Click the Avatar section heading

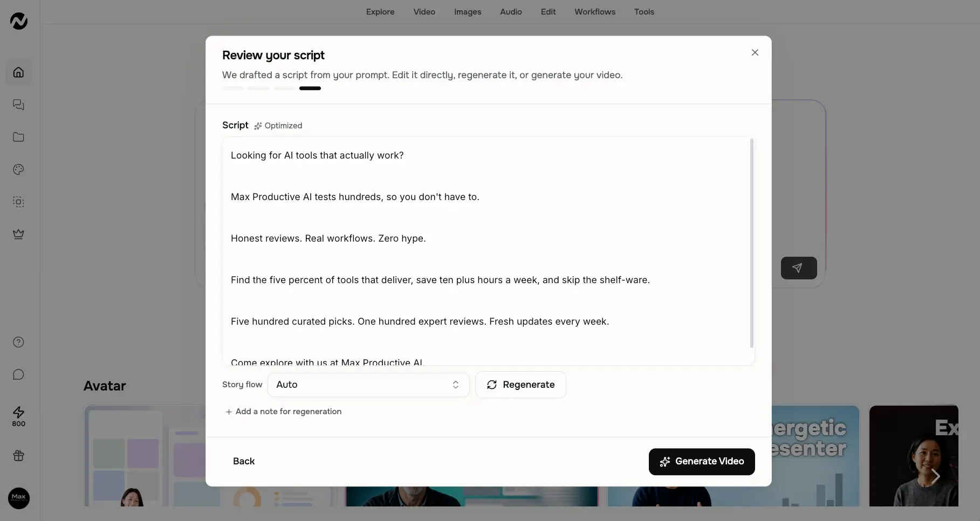[105, 386]
